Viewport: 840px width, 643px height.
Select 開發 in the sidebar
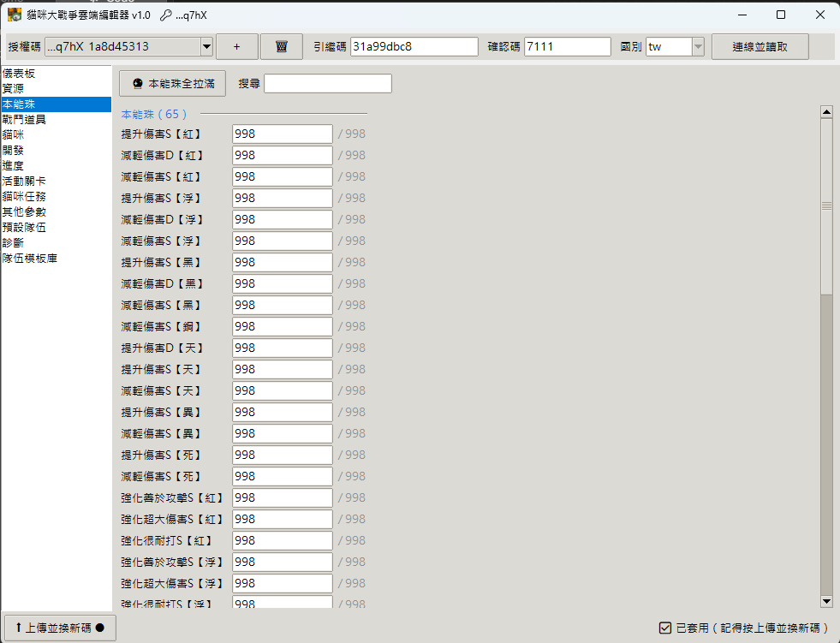point(56,151)
